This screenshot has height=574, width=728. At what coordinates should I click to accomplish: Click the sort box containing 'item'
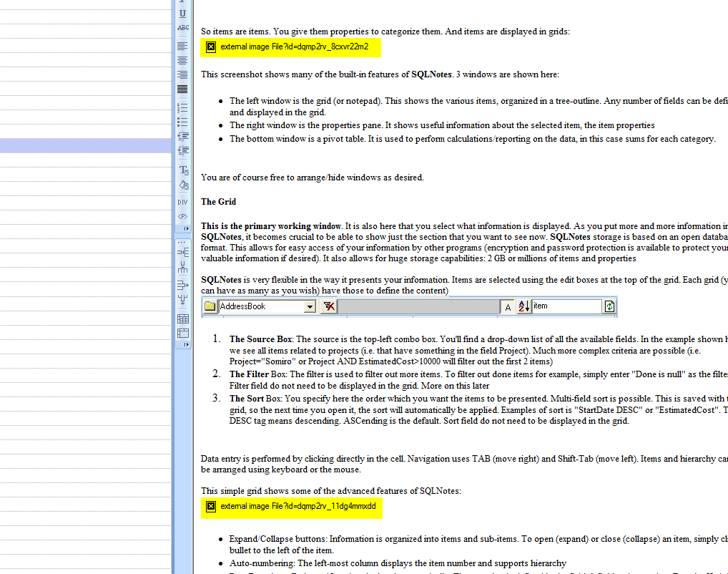(566, 306)
